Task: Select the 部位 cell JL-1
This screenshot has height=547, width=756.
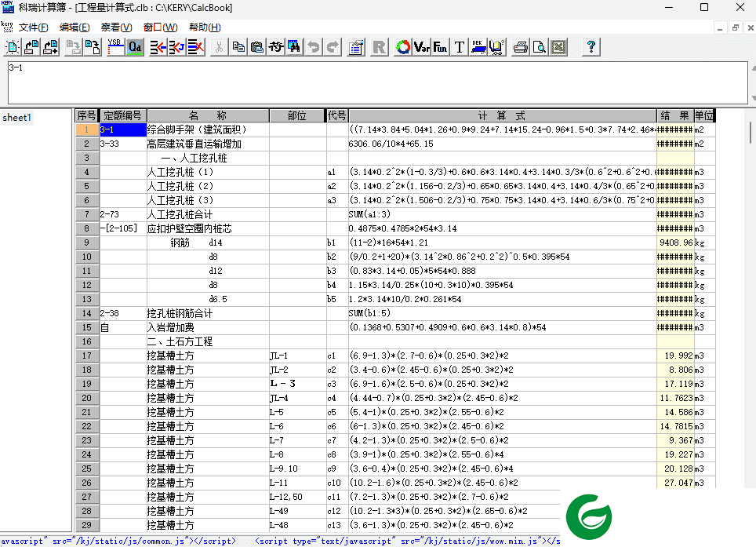Action: (x=297, y=356)
